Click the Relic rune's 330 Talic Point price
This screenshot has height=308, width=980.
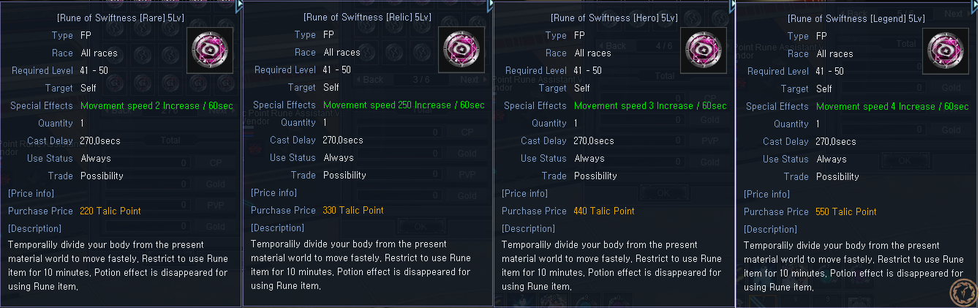353,210
